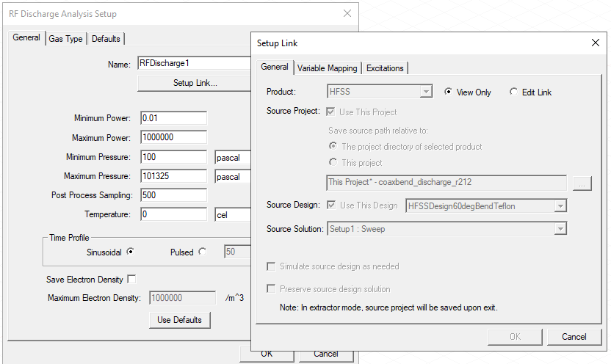611x364 pixels.
Task: Click the pulsed duty field showing 50
Action: tap(237, 252)
